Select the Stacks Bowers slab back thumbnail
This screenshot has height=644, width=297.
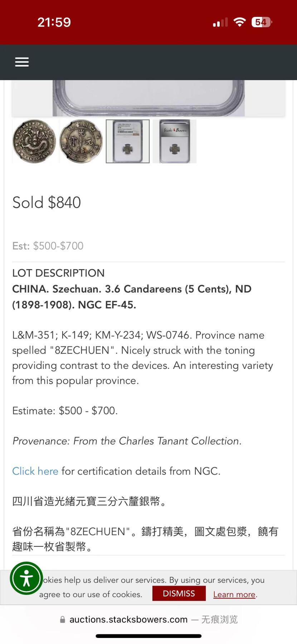click(175, 141)
